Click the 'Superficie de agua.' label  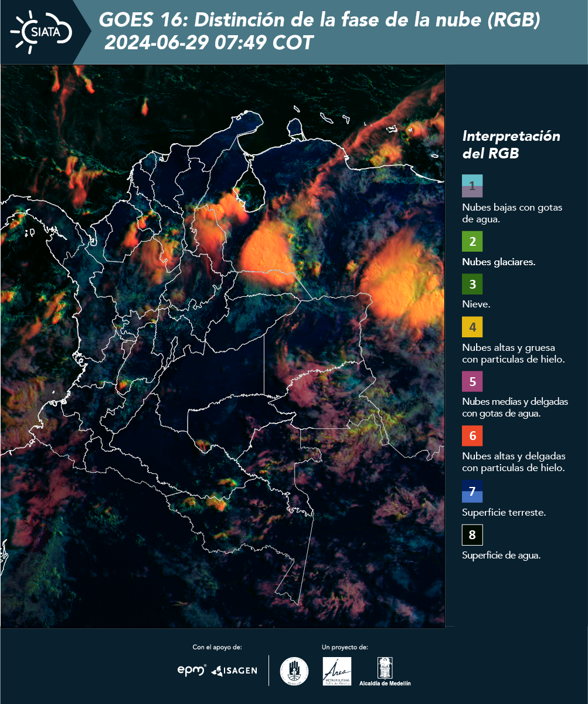501,556
